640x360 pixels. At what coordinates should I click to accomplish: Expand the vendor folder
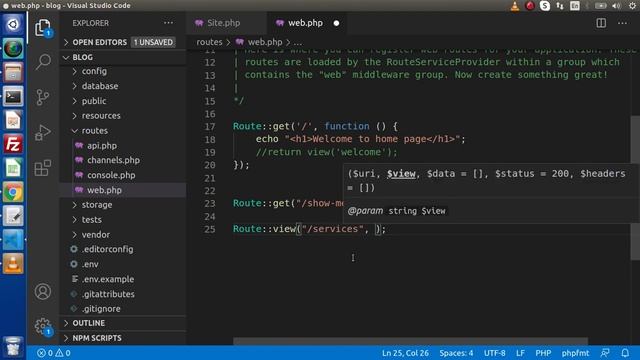click(x=96, y=235)
